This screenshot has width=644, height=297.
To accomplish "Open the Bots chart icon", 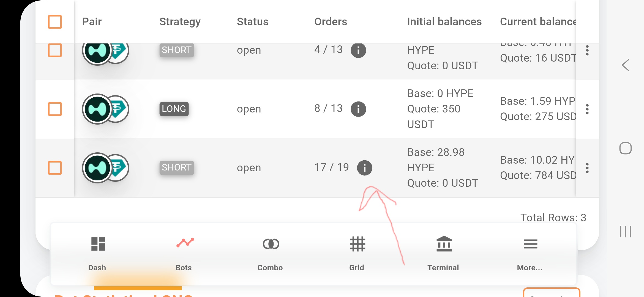I will click(x=185, y=243).
